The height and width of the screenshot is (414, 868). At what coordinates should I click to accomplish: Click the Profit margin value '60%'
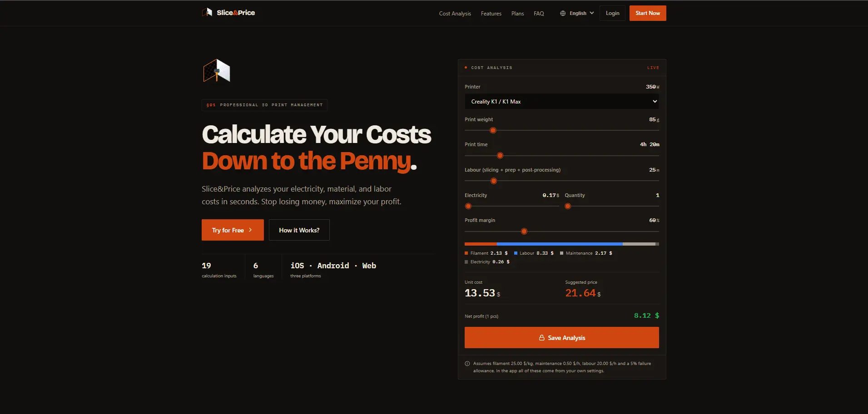point(654,220)
